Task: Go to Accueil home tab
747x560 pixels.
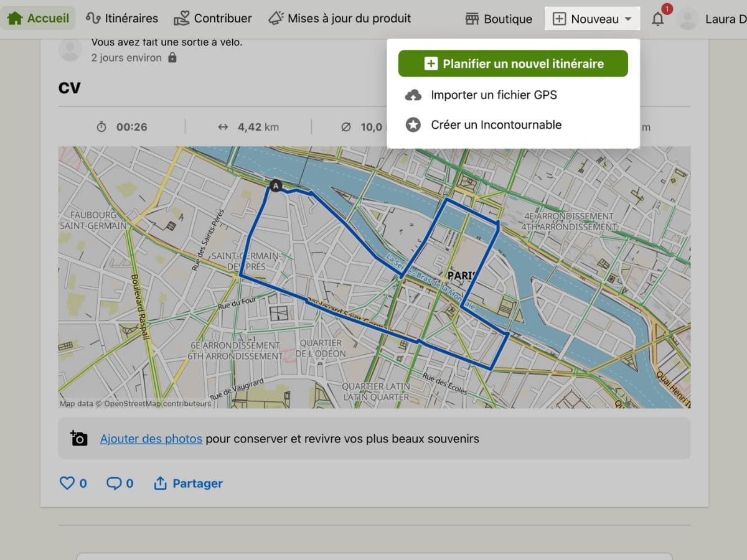Action: 39,19
